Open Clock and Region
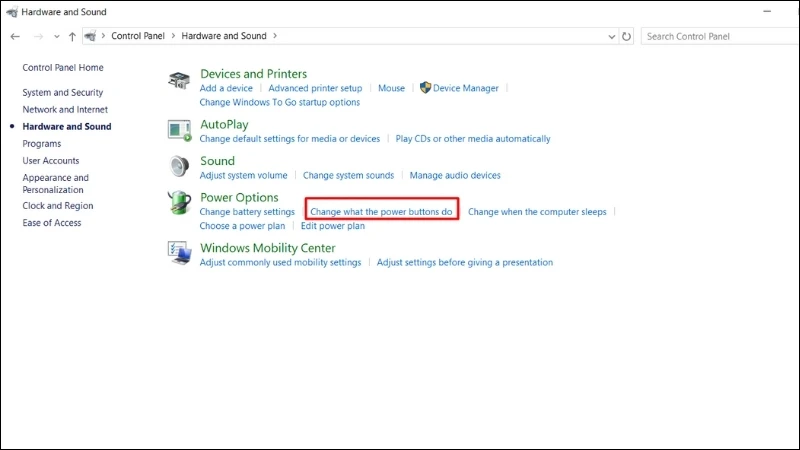The image size is (800, 450). click(x=58, y=206)
